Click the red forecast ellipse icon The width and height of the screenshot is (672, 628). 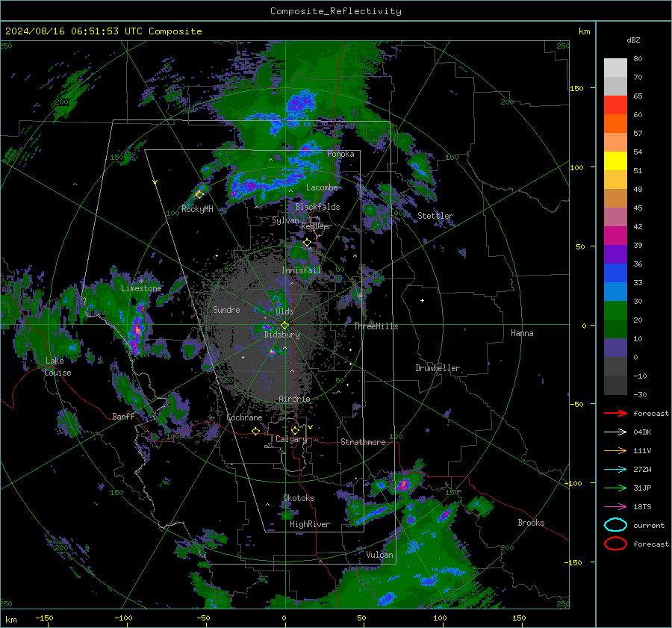[x=615, y=544]
